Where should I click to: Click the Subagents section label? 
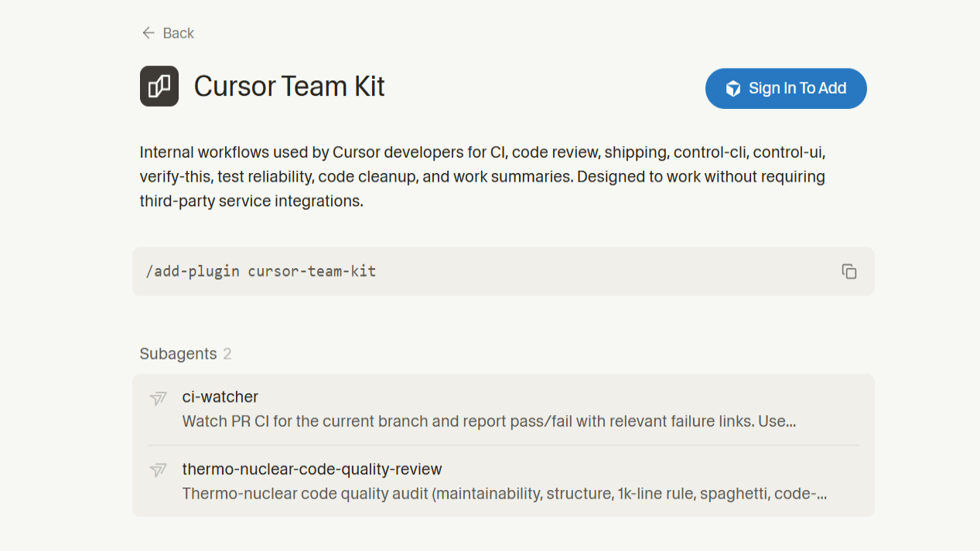(178, 354)
